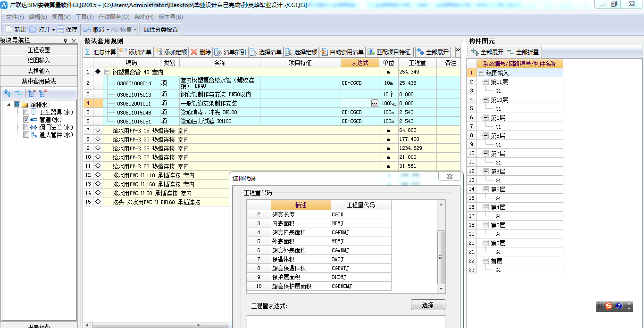The width and height of the screenshot is (644, 328).
Task: Click the scroll-down arrow of the code list
Action: (441, 289)
